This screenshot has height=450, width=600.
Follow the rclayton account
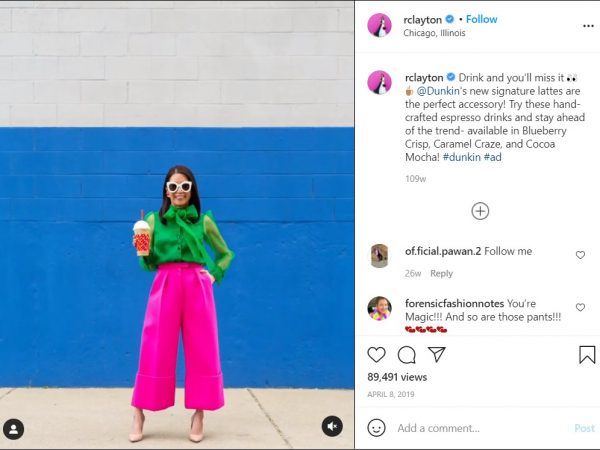click(481, 19)
